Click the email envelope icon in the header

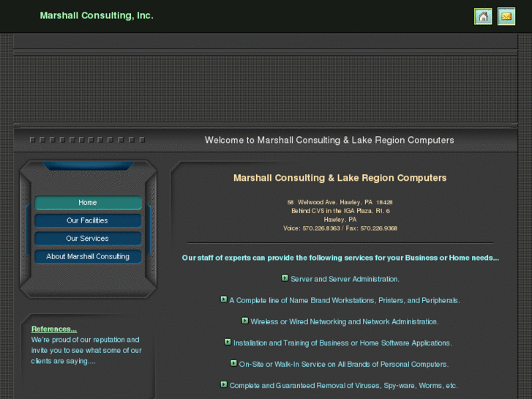(x=506, y=16)
